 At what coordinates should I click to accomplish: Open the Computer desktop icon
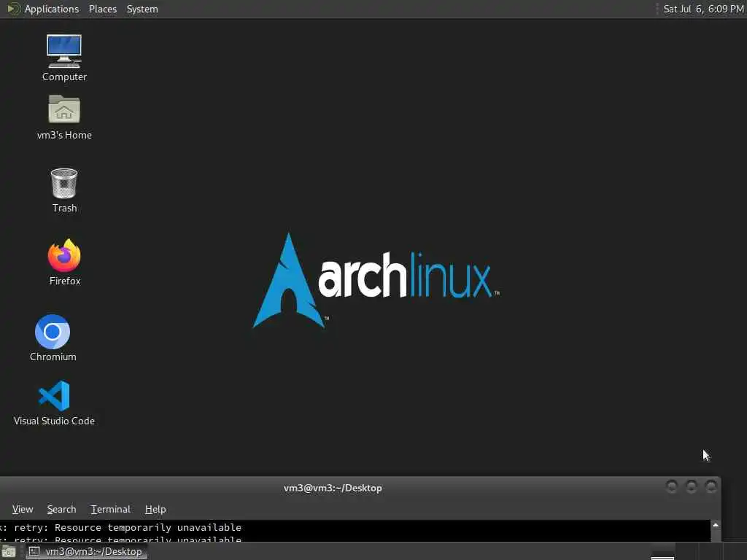tap(64, 58)
